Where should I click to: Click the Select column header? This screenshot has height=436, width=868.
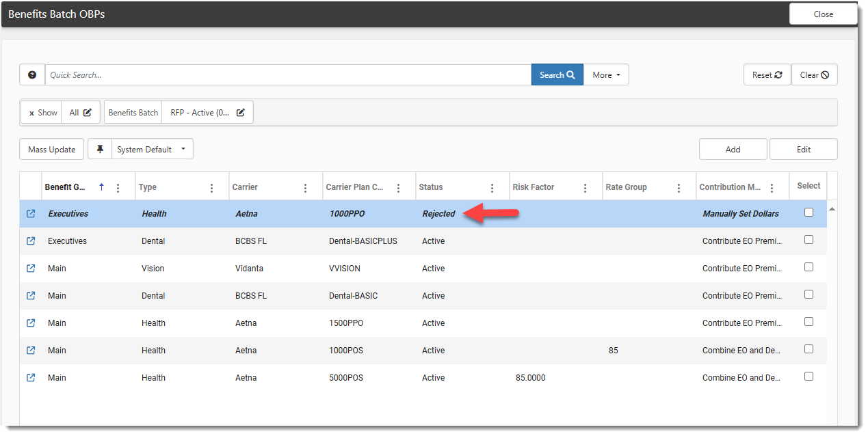tap(808, 186)
